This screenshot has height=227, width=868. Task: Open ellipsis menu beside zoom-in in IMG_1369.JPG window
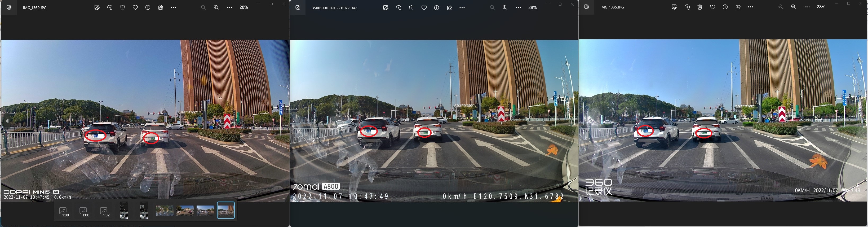pyautogui.click(x=230, y=7)
